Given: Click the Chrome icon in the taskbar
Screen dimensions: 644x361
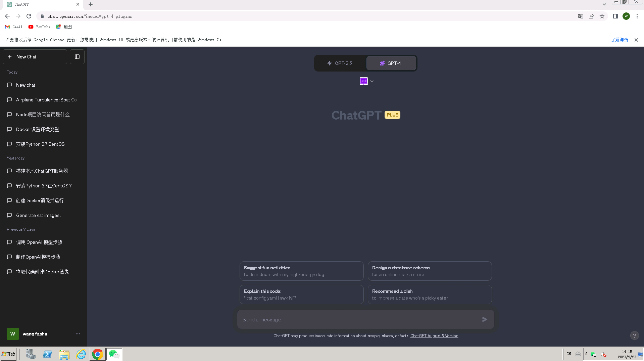Looking at the screenshot, I should [98, 354].
